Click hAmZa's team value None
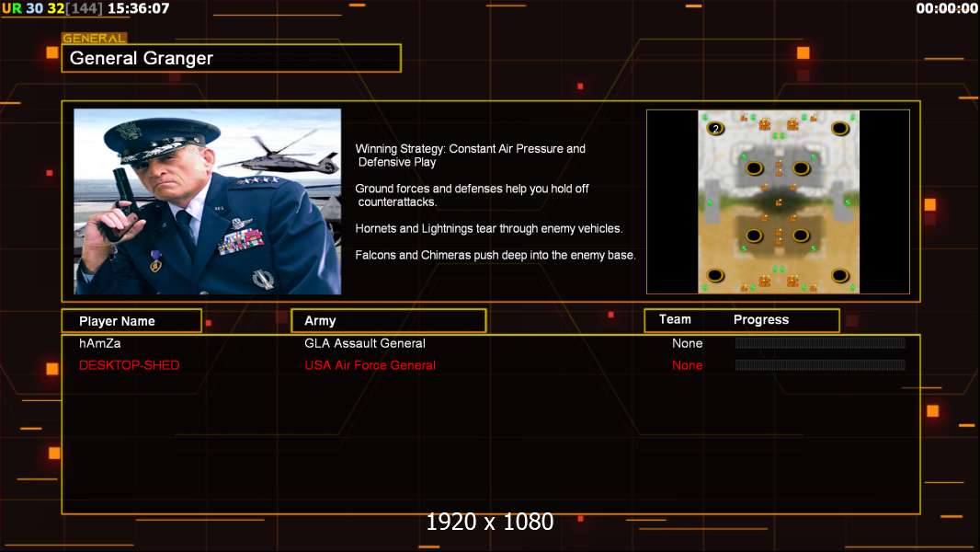This screenshot has width=980, height=552. 687,343
